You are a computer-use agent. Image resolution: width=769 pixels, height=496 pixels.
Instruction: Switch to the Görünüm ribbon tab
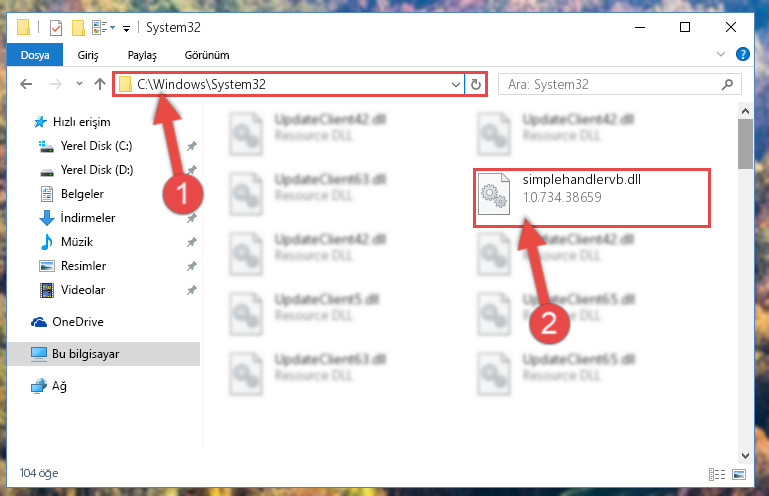click(x=206, y=55)
